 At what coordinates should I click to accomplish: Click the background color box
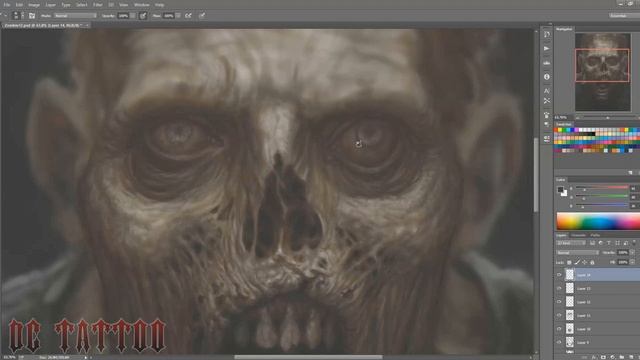(x=564, y=193)
